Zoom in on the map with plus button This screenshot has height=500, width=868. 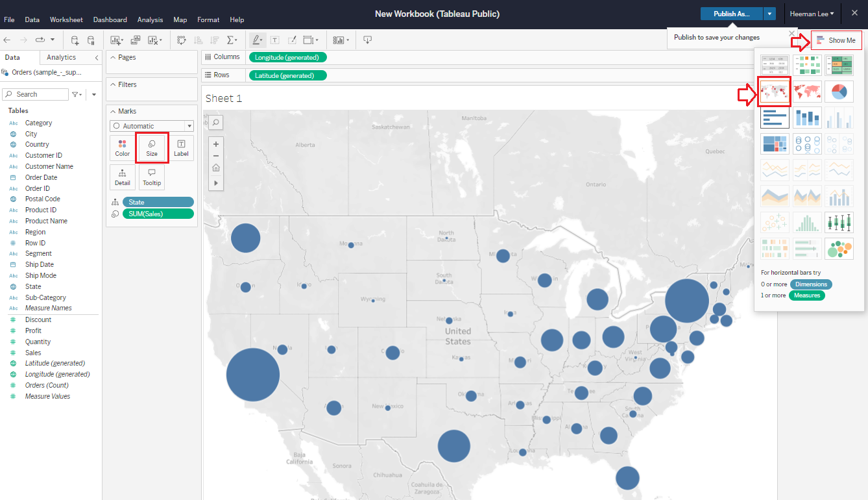click(x=216, y=144)
